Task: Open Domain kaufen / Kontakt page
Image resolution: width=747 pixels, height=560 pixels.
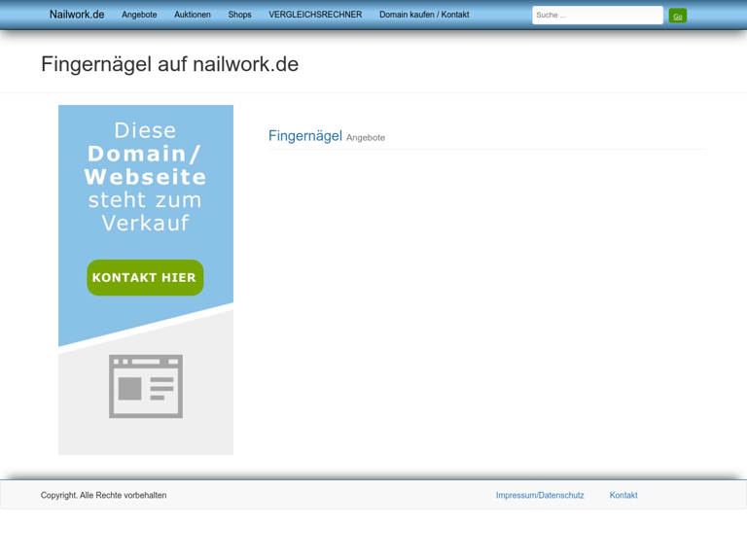Action: point(424,15)
